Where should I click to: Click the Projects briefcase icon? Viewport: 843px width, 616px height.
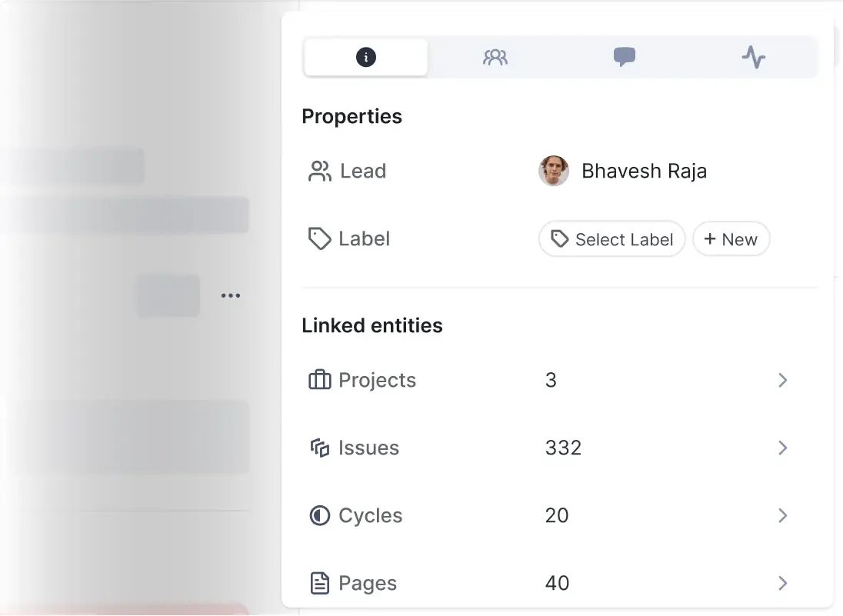pyautogui.click(x=319, y=380)
